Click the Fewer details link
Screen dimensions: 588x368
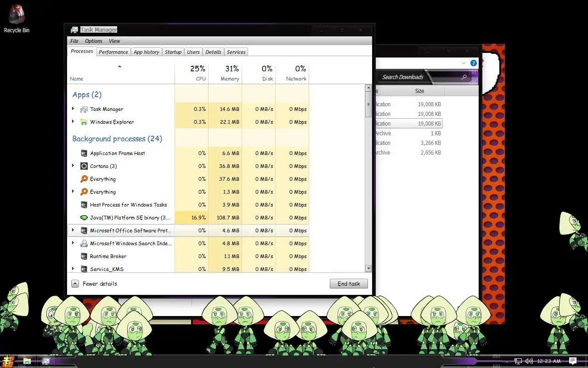click(100, 284)
